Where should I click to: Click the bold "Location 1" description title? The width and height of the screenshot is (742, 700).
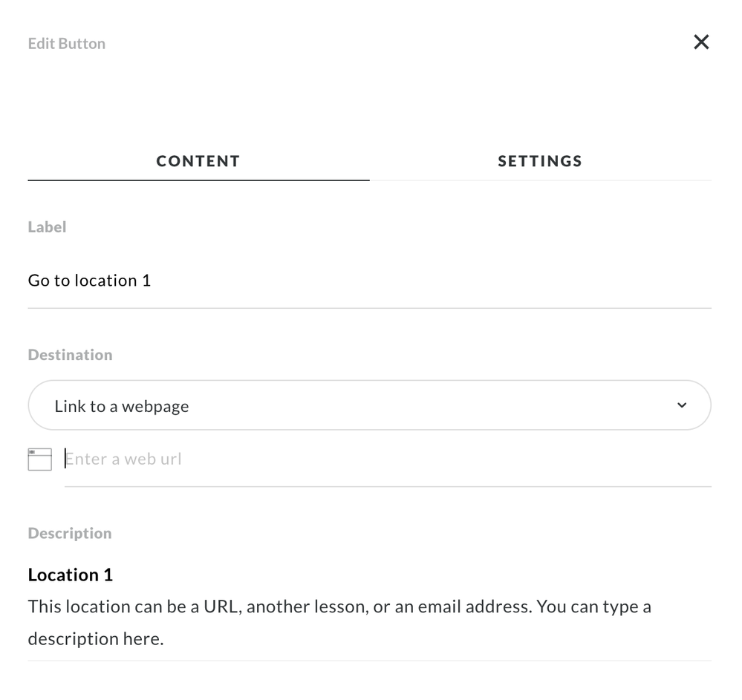(x=71, y=575)
